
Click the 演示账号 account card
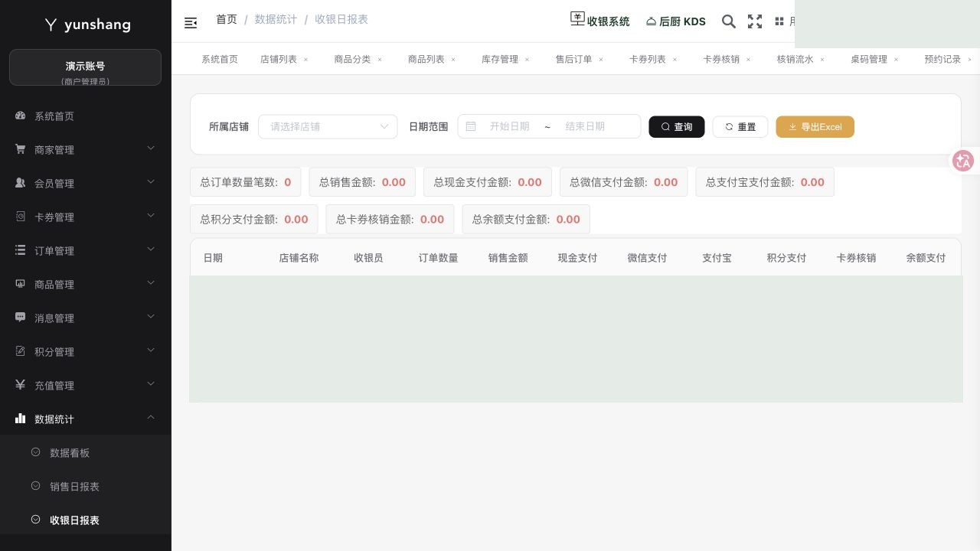pyautogui.click(x=85, y=67)
